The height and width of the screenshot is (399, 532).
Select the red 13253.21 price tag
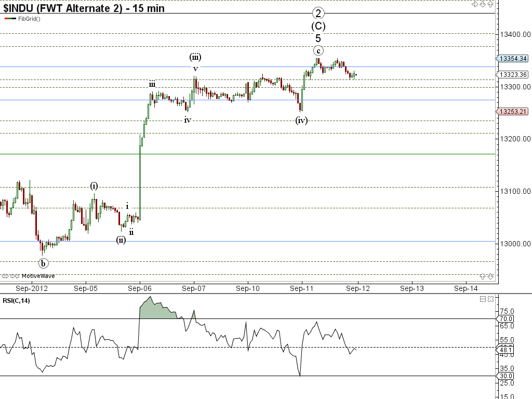[513, 112]
